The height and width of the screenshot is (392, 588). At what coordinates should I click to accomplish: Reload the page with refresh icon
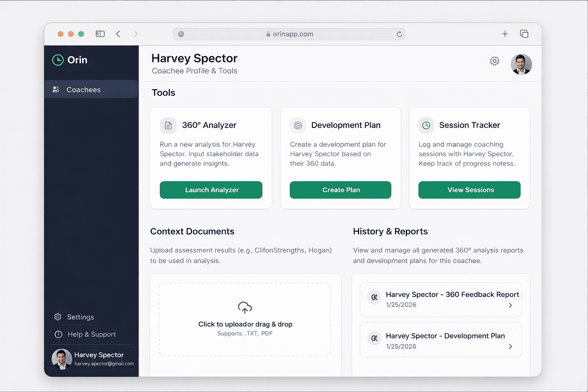(x=399, y=34)
